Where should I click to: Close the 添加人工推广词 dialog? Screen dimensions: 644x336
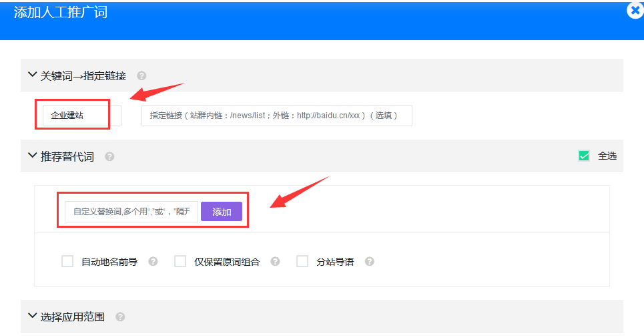click(635, 11)
